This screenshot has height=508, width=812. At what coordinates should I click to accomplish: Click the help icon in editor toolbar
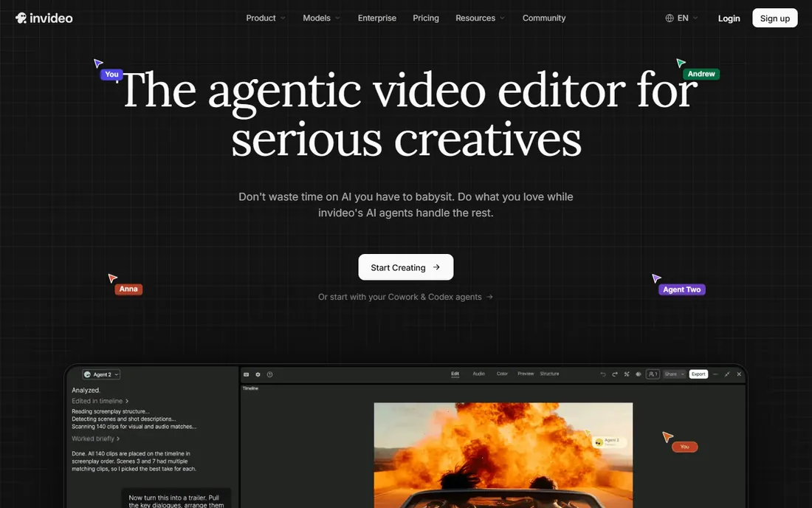pyautogui.click(x=269, y=374)
